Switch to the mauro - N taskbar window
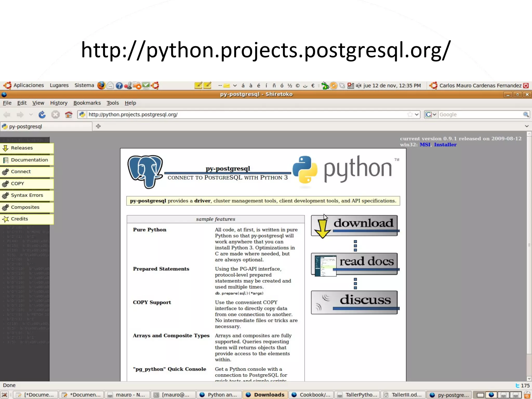This screenshot has width=532, height=399. pos(127,395)
